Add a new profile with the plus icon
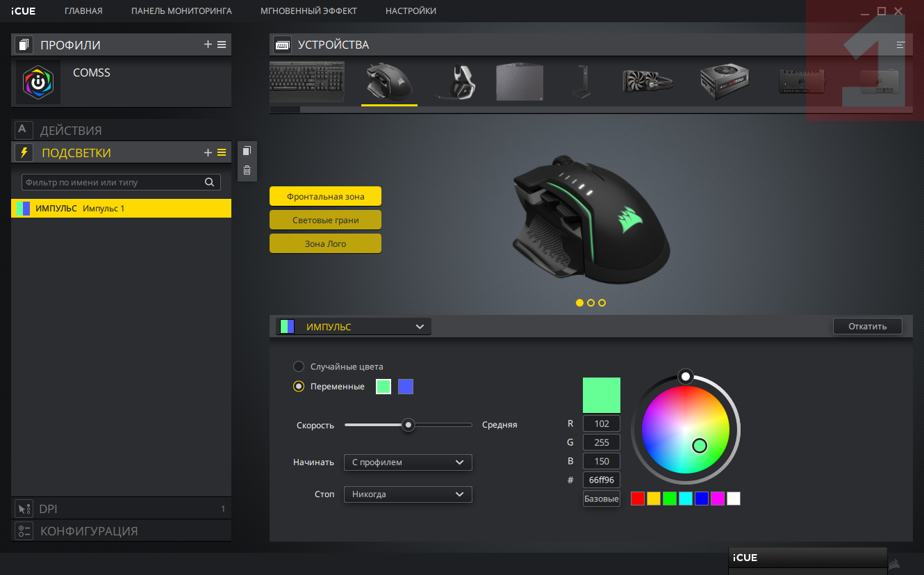Screen dimensions: 924x575 208,44
